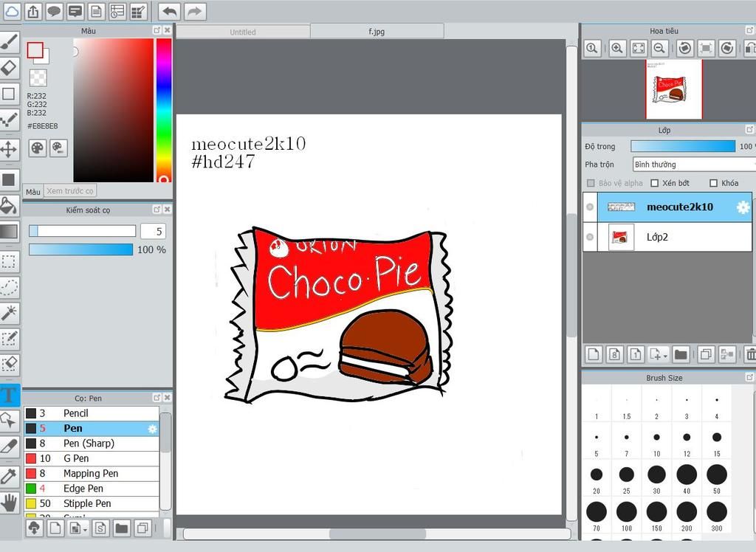Enable the Xén bớt checkbox
Screen dimensions: 756x552
pos(655,183)
